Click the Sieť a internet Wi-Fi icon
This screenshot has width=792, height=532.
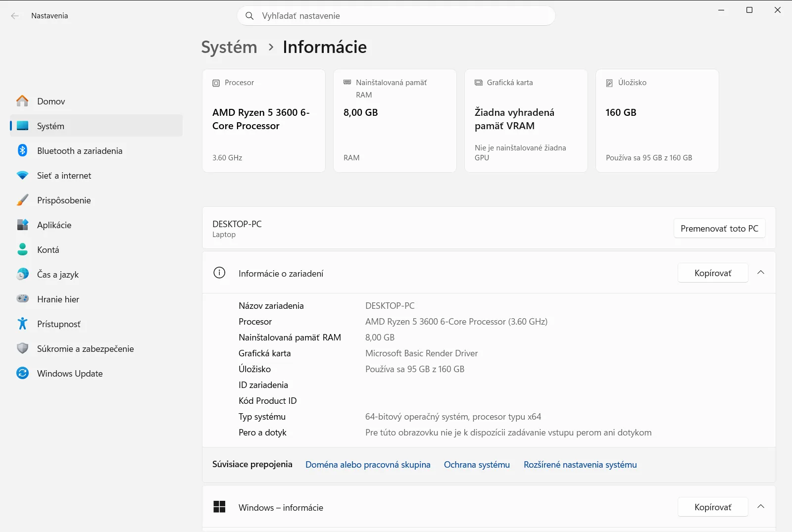(22, 175)
